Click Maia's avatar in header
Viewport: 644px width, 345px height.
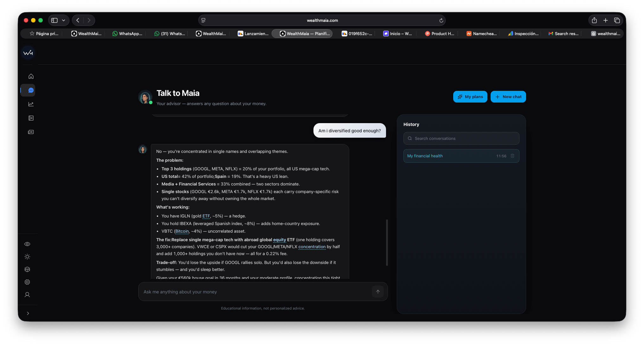point(145,97)
